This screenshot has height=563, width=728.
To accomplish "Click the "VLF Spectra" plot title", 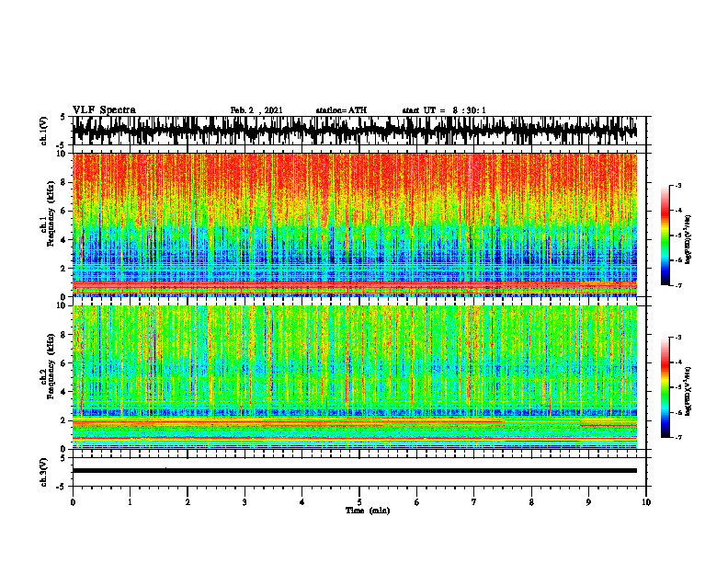I will pyautogui.click(x=104, y=110).
